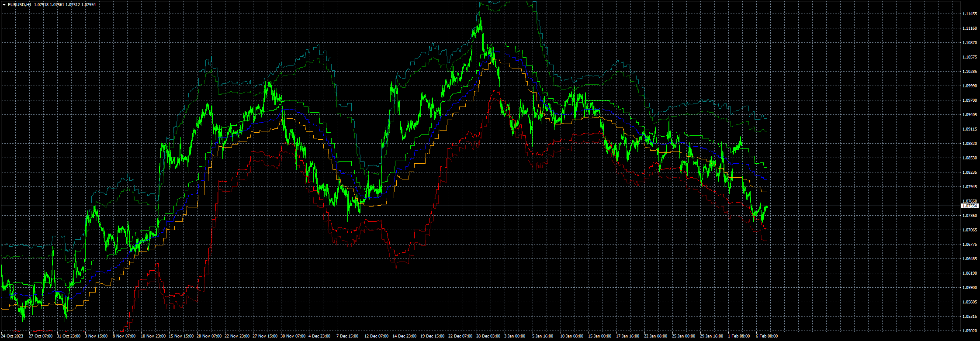The height and width of the screenshot is (341, 980).
Task: Click the 20 Nov 07:00 time label
Action: tap(209, 337)
